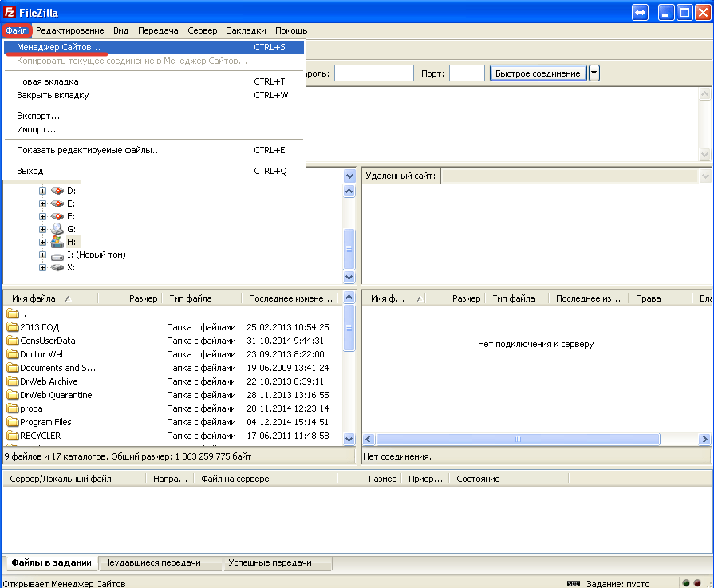Select the DrWeb Archive folder icon
Viewport: 714px width, 588px height.
pyautogui.click(x=13, y=381)
